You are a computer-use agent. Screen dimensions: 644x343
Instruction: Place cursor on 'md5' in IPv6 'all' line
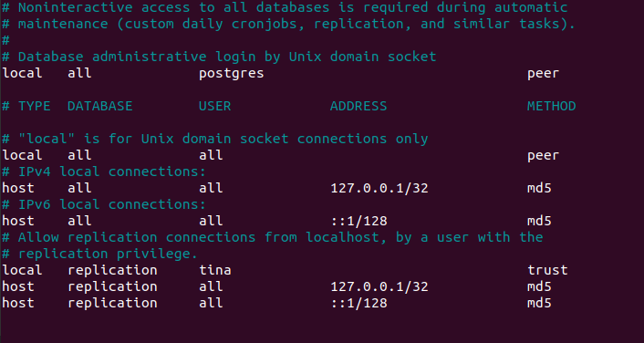539,221
